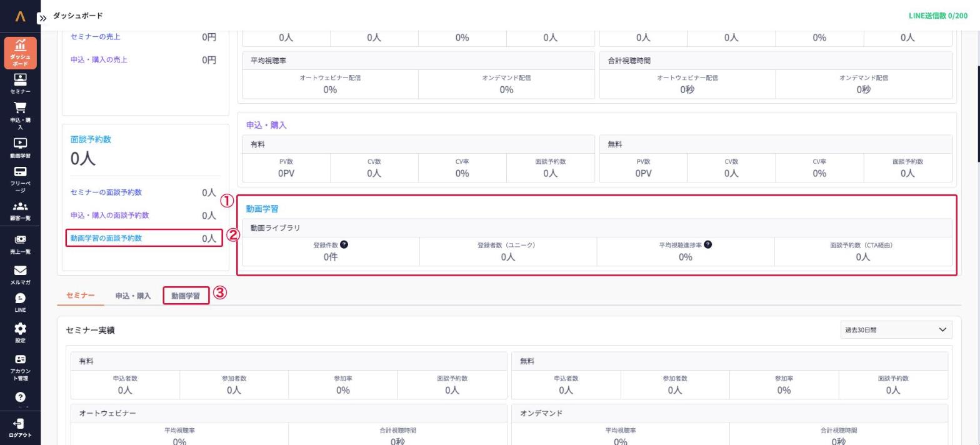Open the 過去30日間 period dropdown
The height and width of the screenshot is (445, 980).
[896, 329]
